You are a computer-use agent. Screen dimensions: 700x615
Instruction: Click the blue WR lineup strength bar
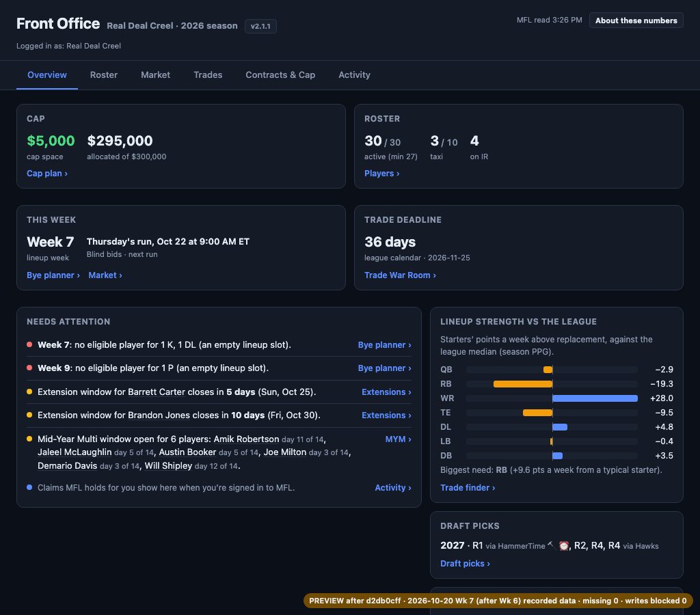[x=595, y=398]
